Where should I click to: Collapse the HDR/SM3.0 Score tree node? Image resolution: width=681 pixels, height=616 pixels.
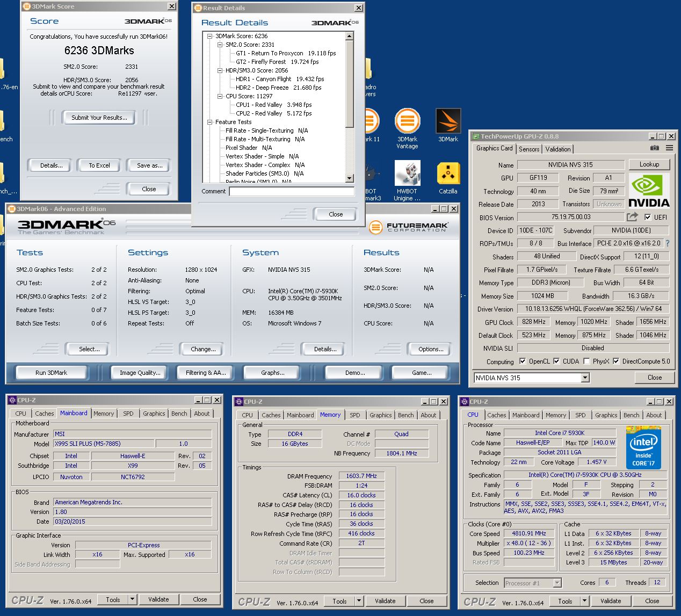220,70
